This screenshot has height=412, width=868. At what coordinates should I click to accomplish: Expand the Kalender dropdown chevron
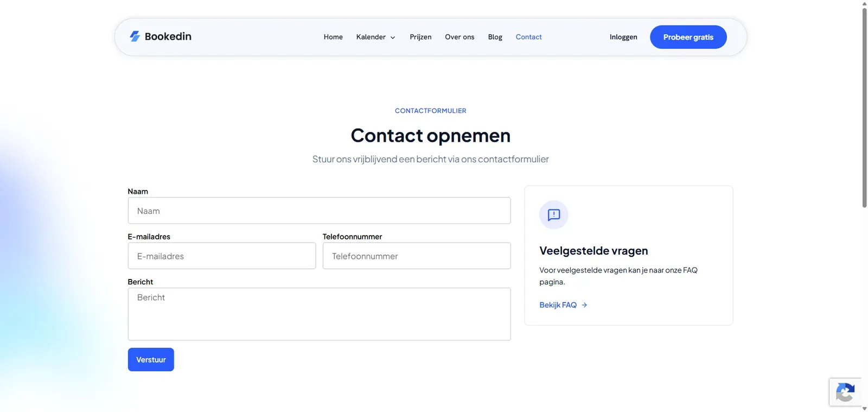pyautogui.click(x=393, y=37)
